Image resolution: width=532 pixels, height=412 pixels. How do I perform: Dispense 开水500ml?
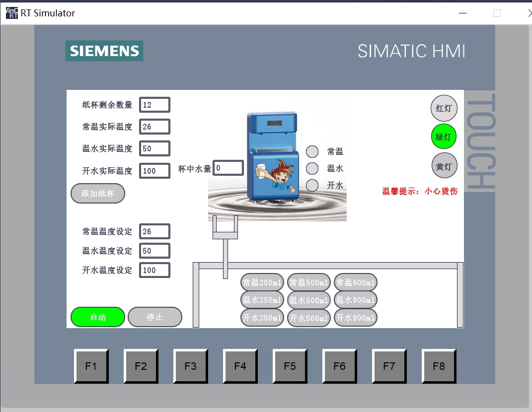coord(309,318)
